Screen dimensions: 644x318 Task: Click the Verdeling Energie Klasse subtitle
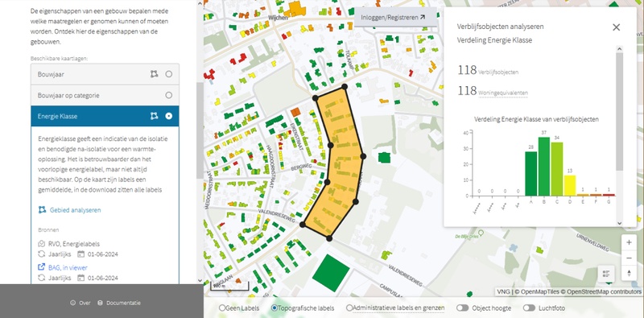click(x=494, y=40)
